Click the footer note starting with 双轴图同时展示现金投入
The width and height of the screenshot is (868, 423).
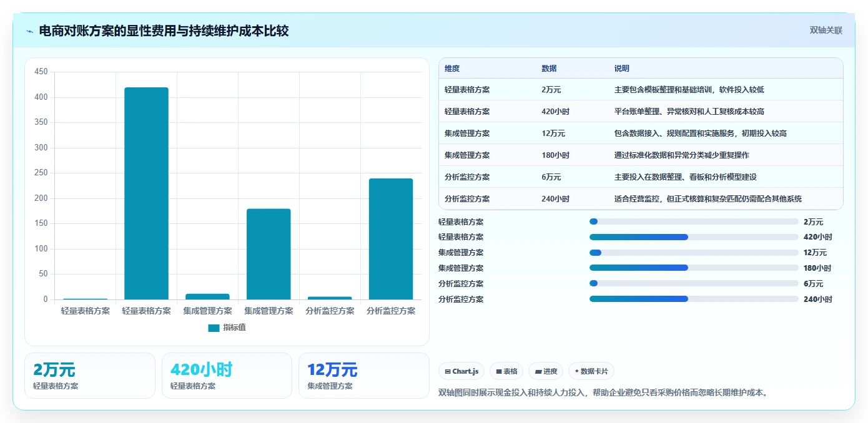603,392
